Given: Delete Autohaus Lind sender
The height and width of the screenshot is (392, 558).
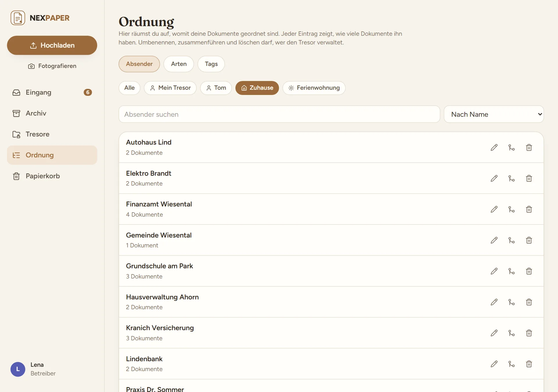Looking at the screenshot, I should (x=529, y=148).
